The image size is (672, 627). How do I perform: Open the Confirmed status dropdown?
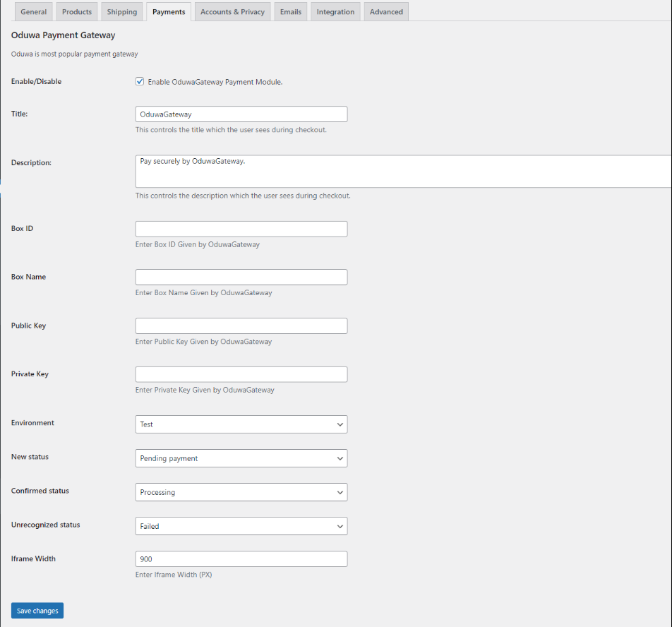[x=241, y=492]
